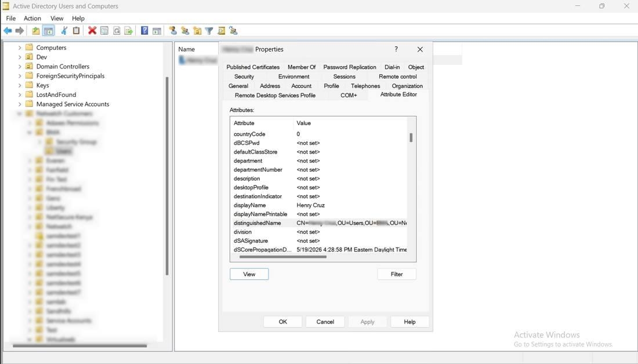Click the clipboard Copy icon
The image size is (638, 364).
[76, 31]
